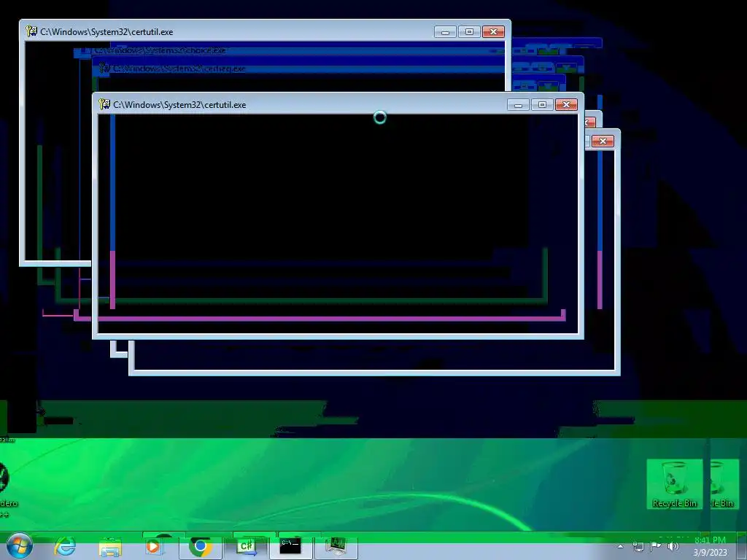The image size is (747, 560).
Task: Select the command prompt taskbar button
Action: tap(290, 547)
